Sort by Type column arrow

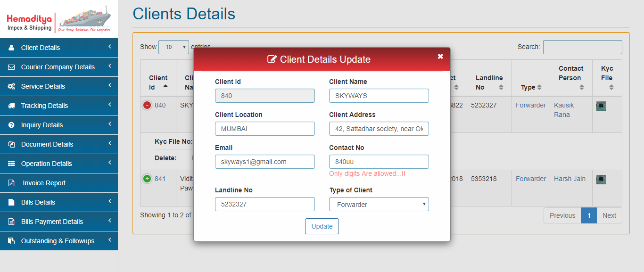(x=539, y=88)
